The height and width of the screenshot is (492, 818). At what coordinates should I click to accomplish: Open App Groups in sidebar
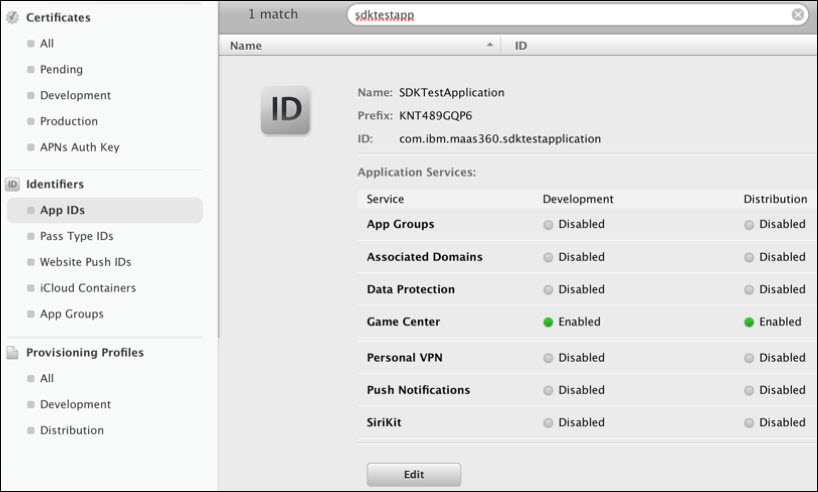(x=71, y=314)
